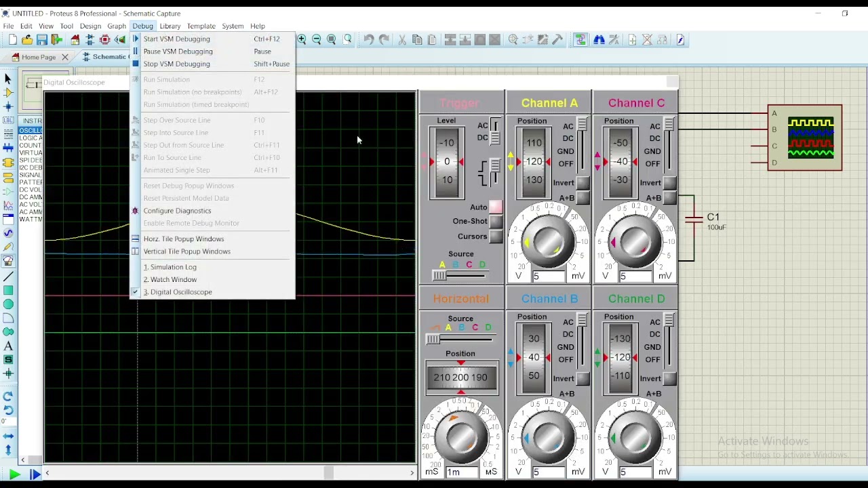Toggle Channel A Invert button
868x488 pixels.
pos(583,183)
